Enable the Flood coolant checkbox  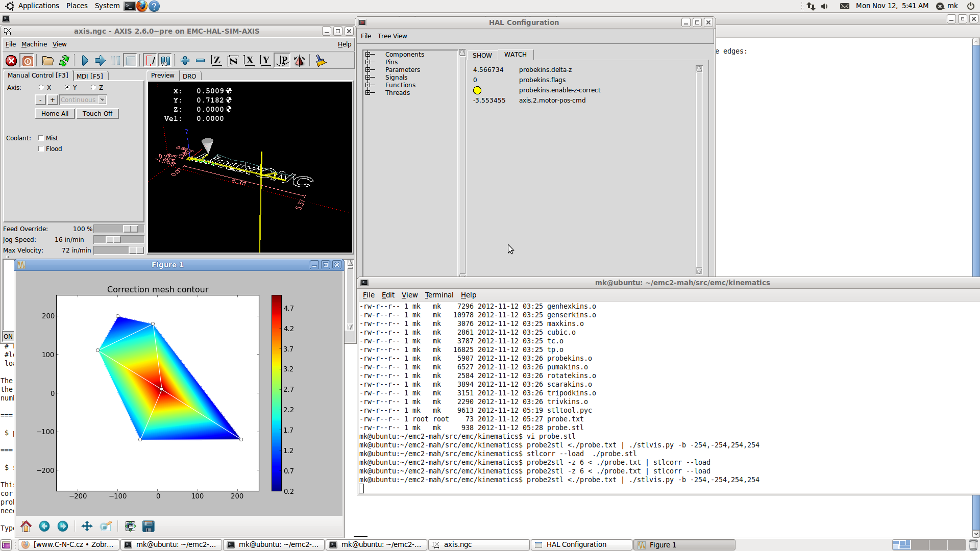coord(41,149)
